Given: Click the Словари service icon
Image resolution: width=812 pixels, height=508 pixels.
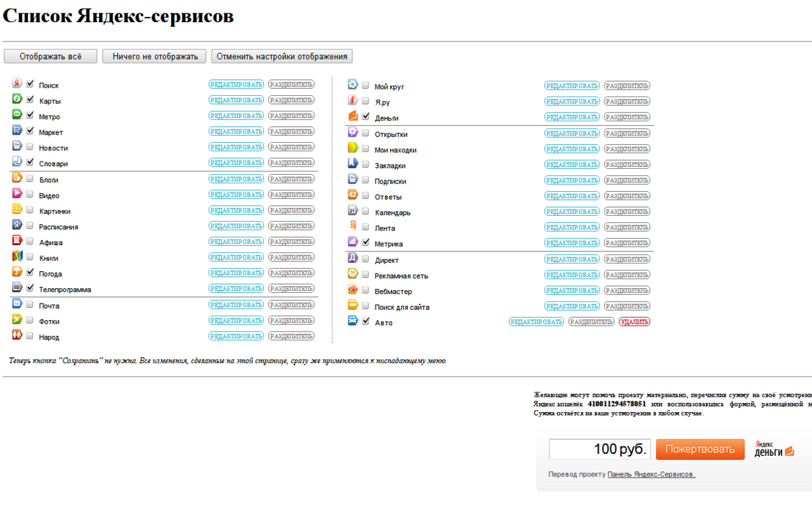Looking at the screenshot, I should click(17, 161).
